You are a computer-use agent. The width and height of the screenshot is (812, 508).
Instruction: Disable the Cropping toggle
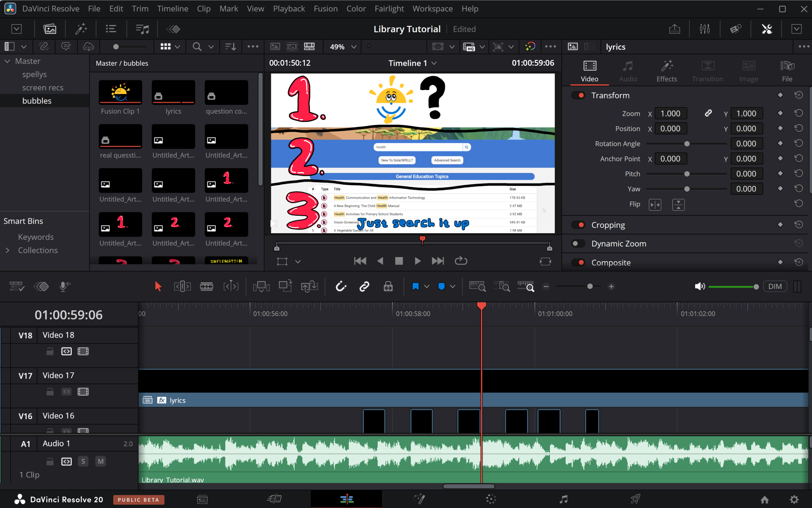pyautogui.click(x=578, y=225)
